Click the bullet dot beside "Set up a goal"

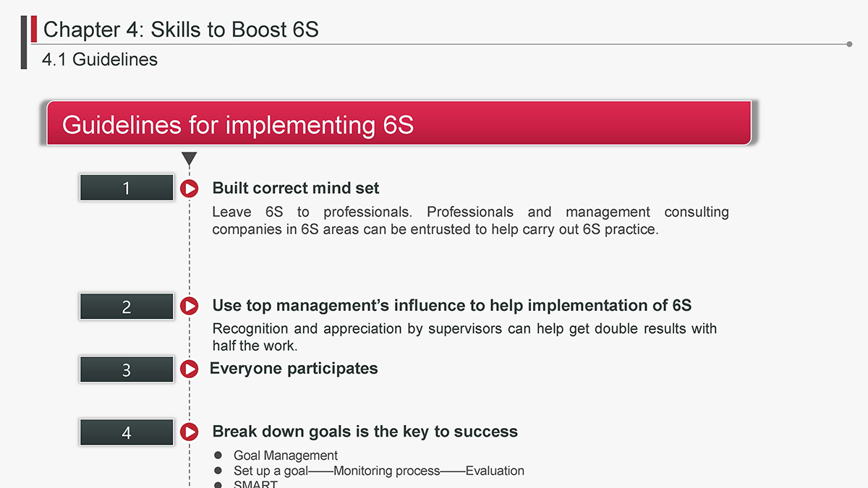tap(218, 471)
